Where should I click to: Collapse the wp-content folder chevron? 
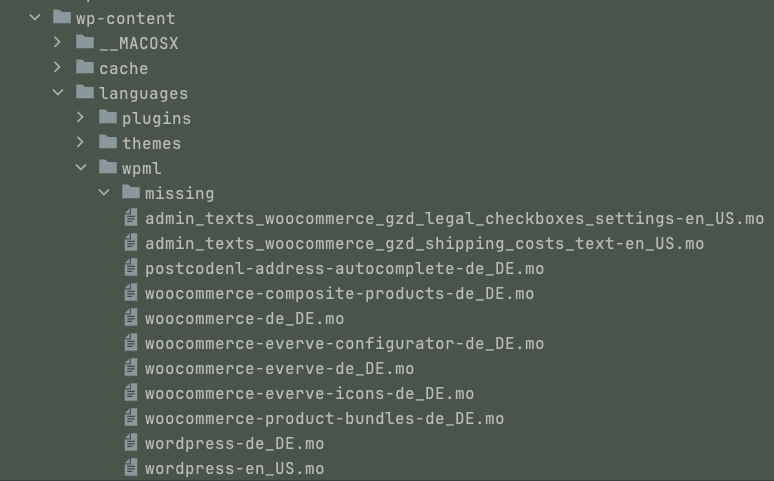35,18
